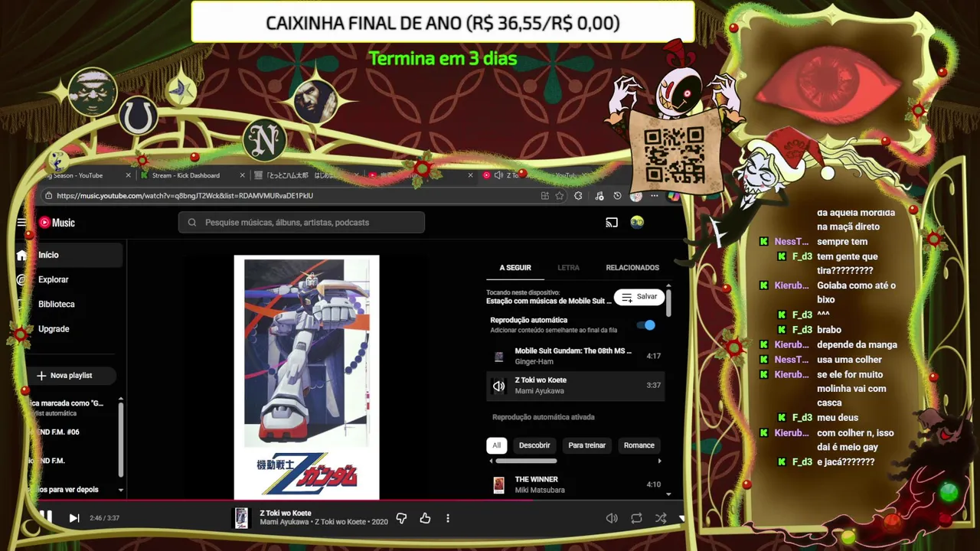Open browser three-dot menu
The height and width of the screenshot is (551, 980).
pyautogui.click(x=654, y=196)
